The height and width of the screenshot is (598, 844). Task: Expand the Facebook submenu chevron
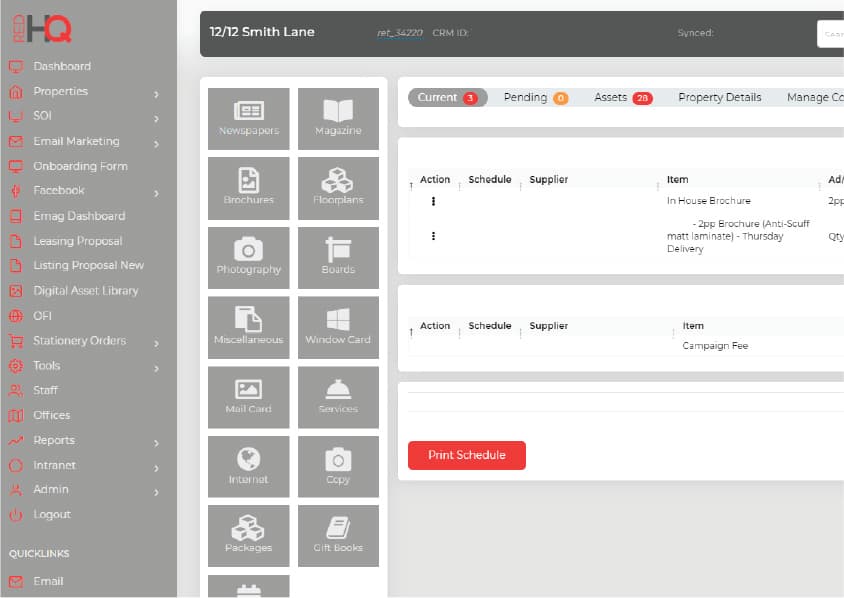pos(156,193)
